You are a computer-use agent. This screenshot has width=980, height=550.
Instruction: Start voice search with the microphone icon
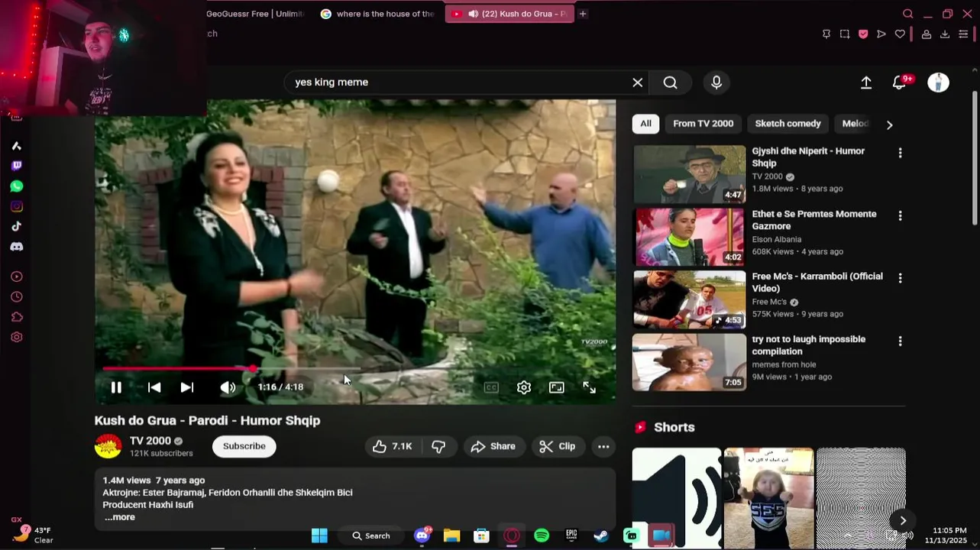pos(716,82)
